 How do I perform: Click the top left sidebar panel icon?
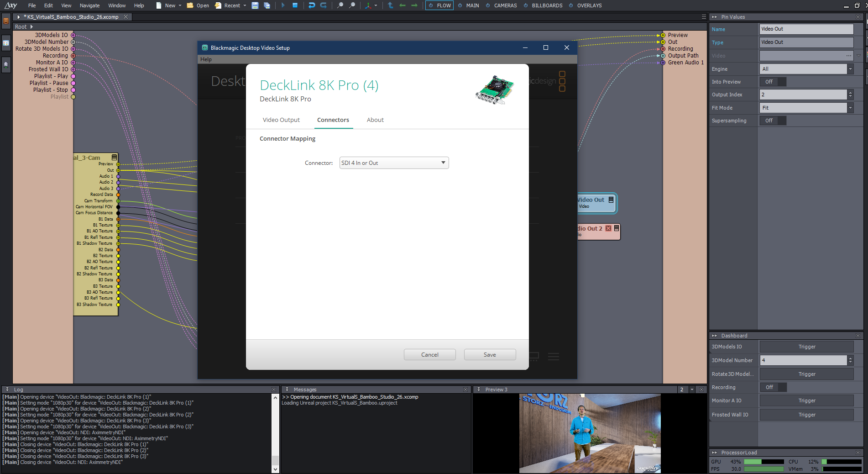[6, 21]
